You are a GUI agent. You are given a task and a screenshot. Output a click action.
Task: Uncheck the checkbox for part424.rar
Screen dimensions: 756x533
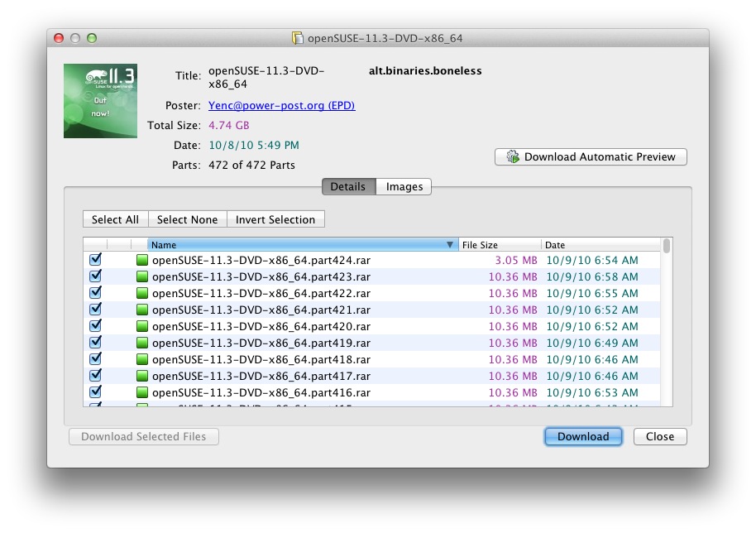point(95,260)
